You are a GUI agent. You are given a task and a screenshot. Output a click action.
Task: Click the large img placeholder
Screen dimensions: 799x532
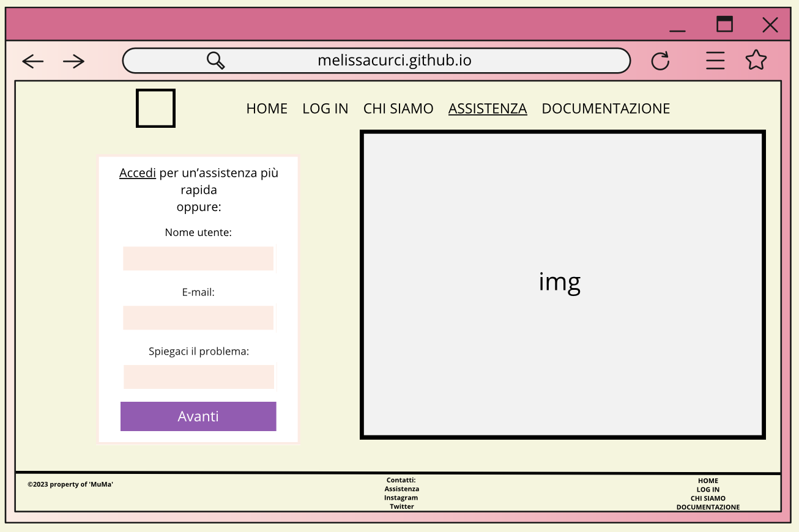click(563, 284)
